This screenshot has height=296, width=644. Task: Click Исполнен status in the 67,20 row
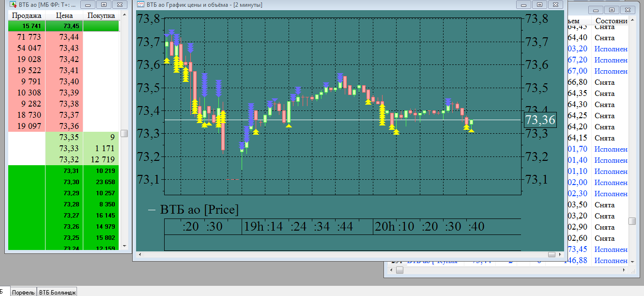611,60
